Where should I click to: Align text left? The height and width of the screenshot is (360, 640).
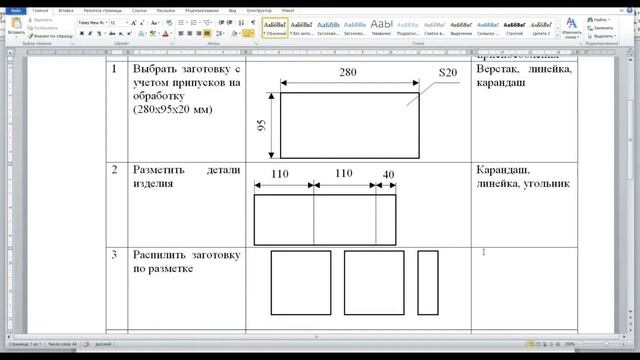pos(181,33)
